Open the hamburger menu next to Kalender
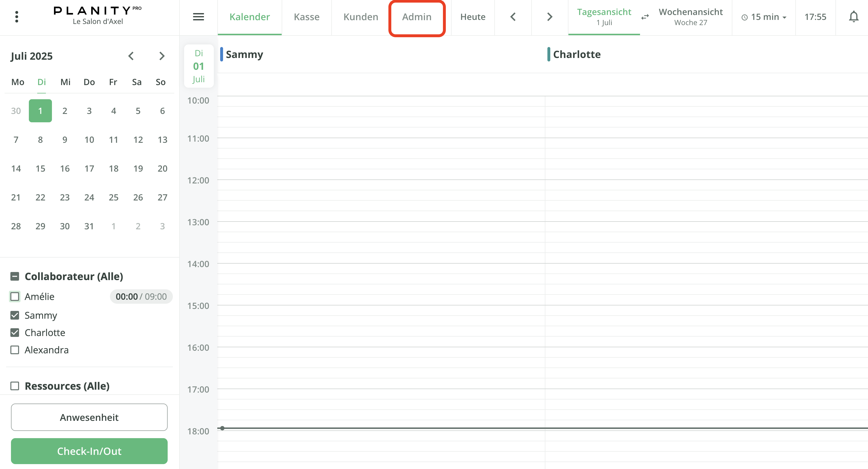868x469 pixels. 199,17
